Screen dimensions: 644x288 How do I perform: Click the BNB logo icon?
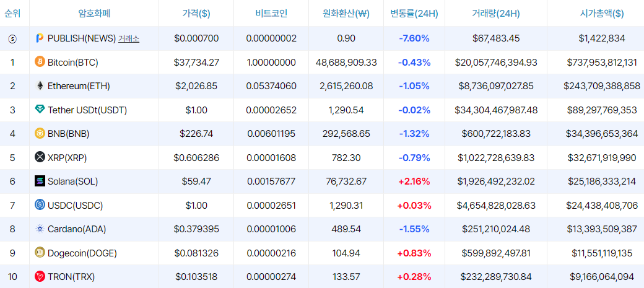point(40,134)
